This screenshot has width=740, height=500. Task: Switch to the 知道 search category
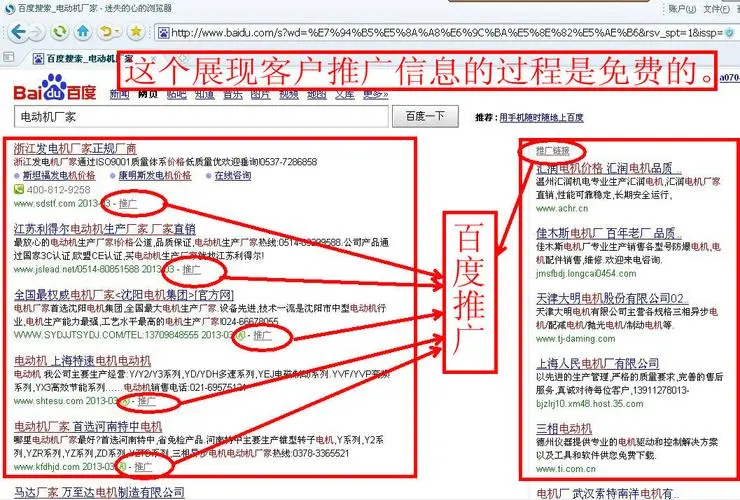tap(204, 94)
